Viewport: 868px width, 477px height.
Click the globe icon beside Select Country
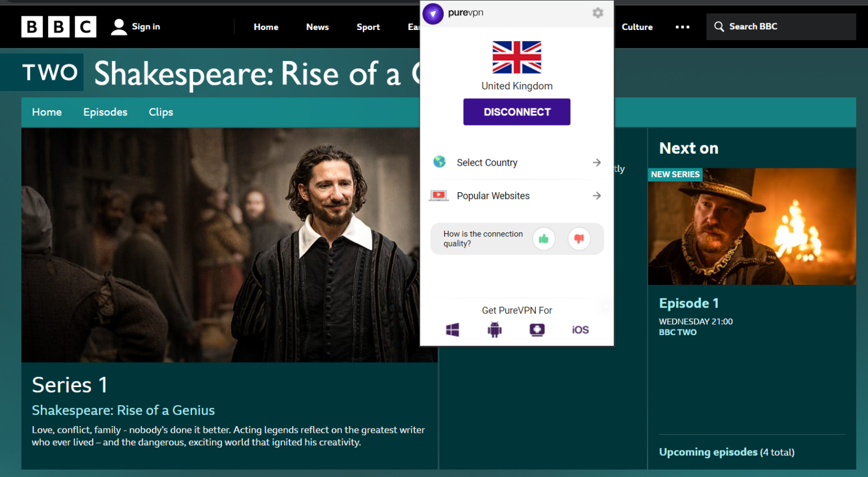coord(439,162)
